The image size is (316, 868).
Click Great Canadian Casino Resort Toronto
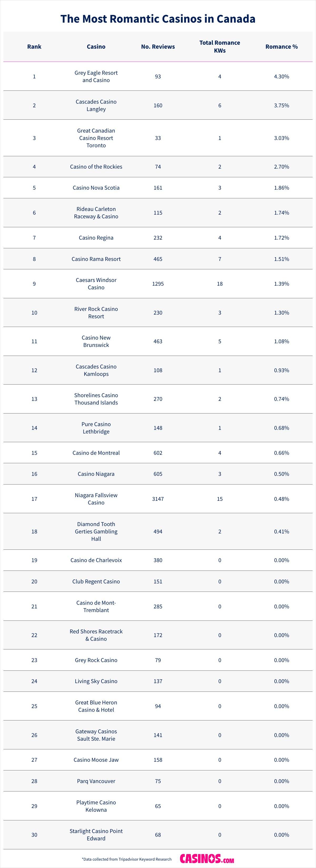pyautogui.click(x=96, y=138)
